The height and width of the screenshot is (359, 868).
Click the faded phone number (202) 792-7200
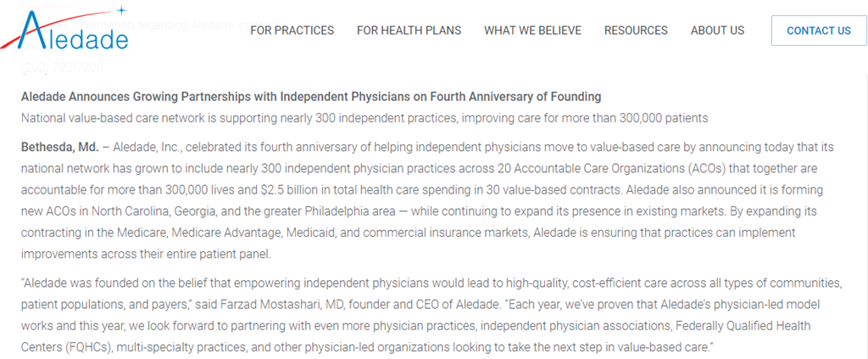point(61,68)
